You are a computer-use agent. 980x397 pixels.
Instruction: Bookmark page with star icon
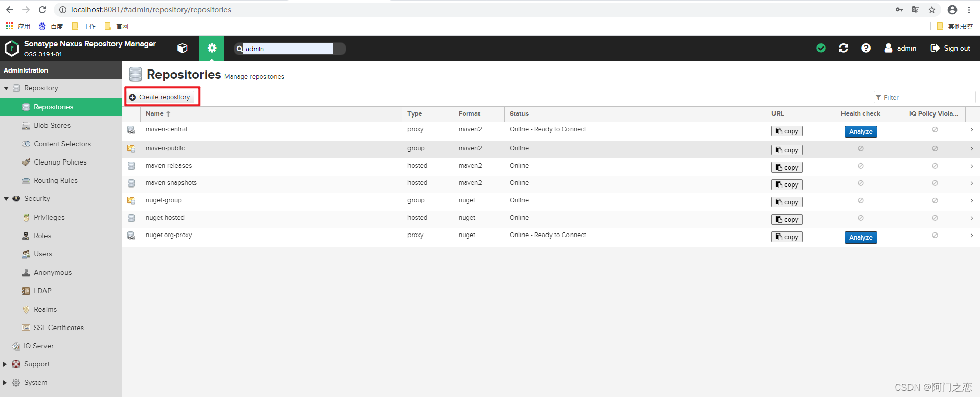pos(932,10)
